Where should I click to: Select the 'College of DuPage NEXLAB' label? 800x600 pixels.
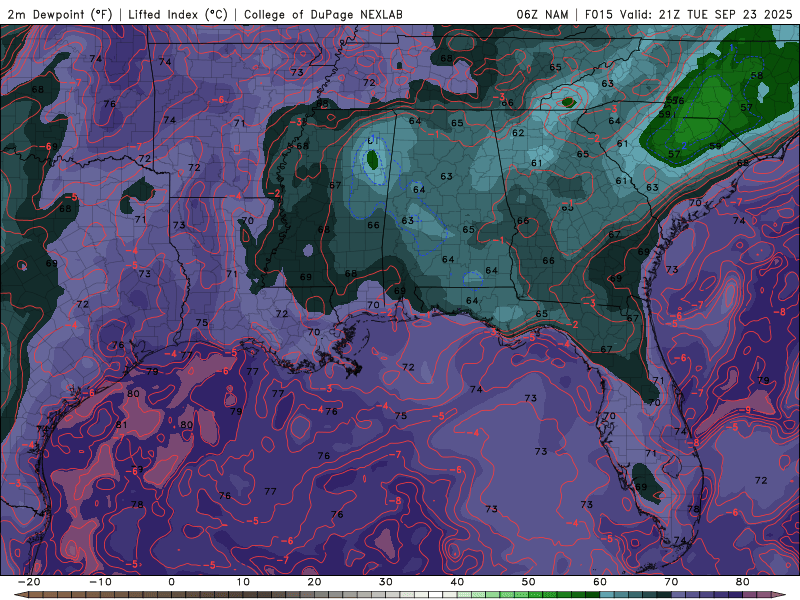click(323, 14)
